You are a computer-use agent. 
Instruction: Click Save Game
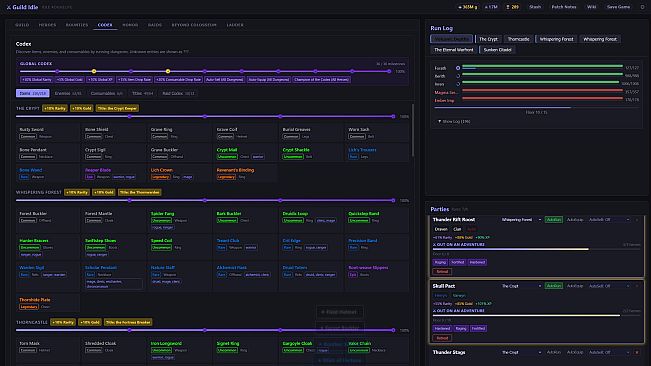[618, 7]
